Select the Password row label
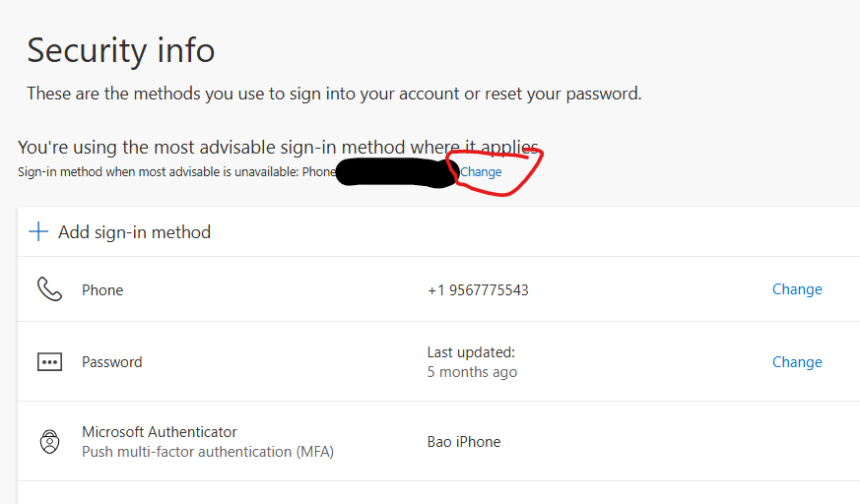 [112, 362]
